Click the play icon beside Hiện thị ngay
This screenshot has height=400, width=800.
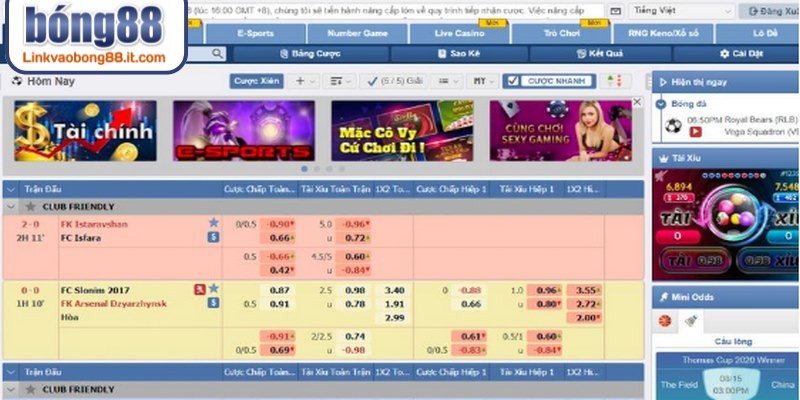662,82
